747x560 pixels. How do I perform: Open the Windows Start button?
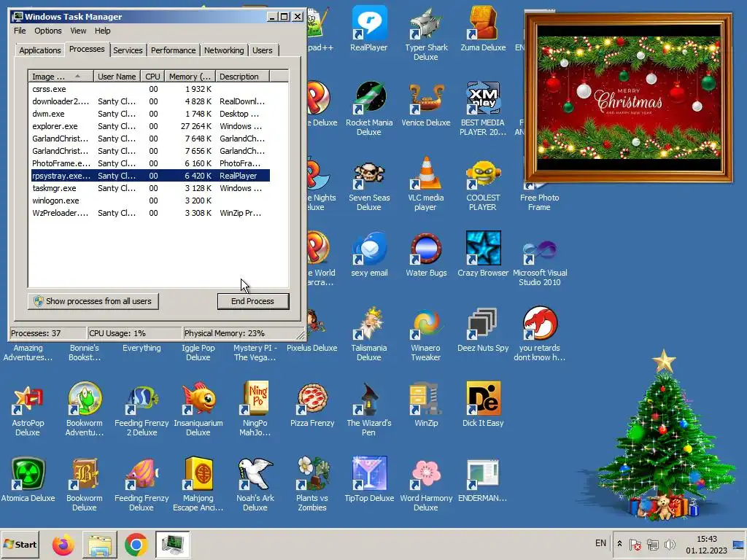20,544
